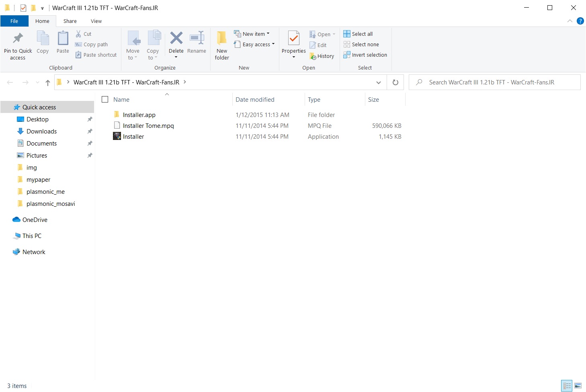Switch to the Share tab
The image size is (586, 392).
coord(70,21)
